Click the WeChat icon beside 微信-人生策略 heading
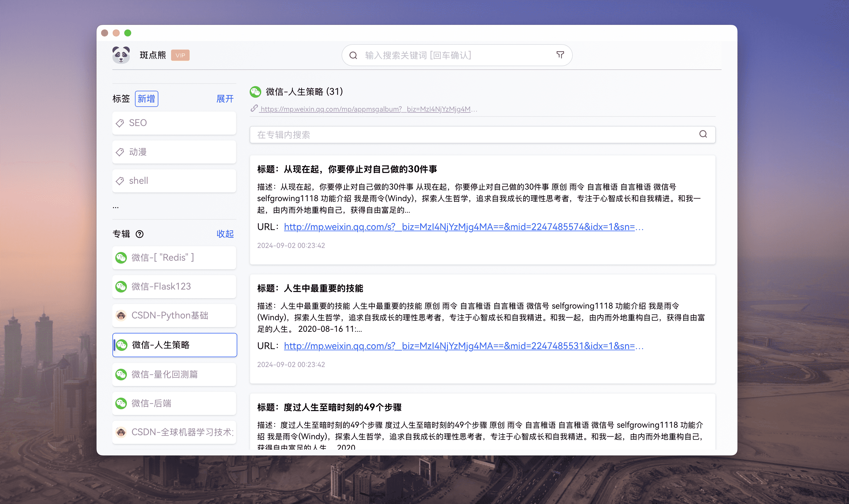This screenshot has height=504, width=849. point(255,92)
